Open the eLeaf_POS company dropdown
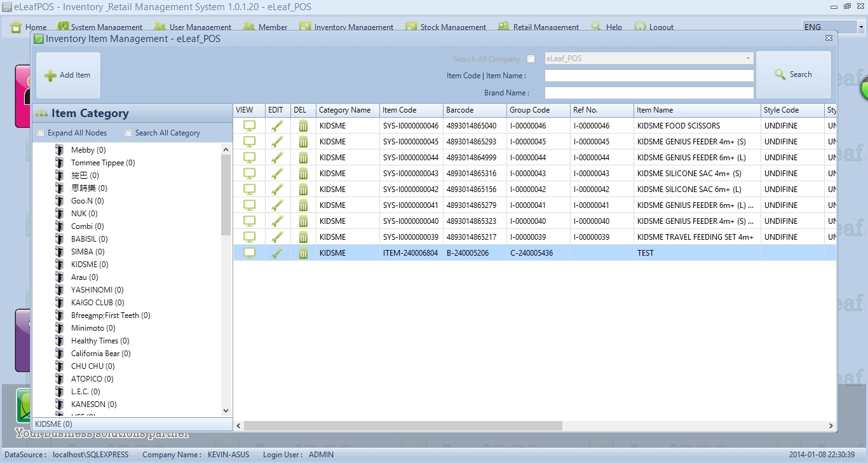Image resolution: width=868 pixels, height=463 pixels. pos(748,59)
